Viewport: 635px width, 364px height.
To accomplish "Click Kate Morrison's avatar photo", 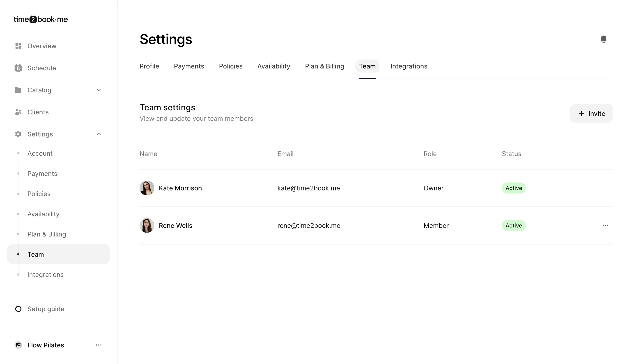I will tap(147, 188).
